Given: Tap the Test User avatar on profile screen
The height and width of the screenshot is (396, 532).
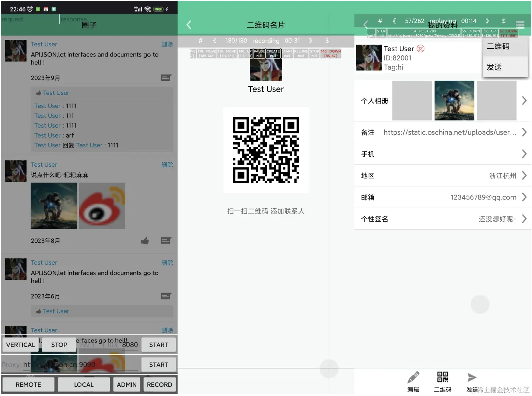Looking at the screenshot, I should tap(369, 58).
